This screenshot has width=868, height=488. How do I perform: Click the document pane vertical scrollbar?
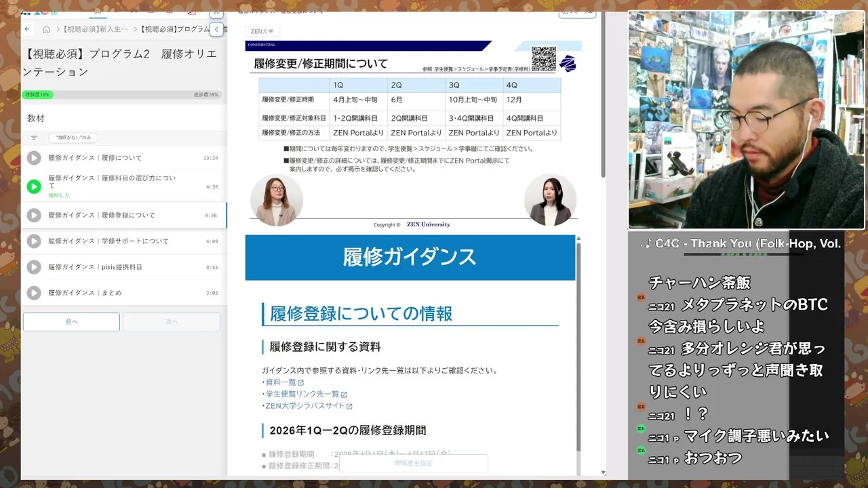pos(578,346)
